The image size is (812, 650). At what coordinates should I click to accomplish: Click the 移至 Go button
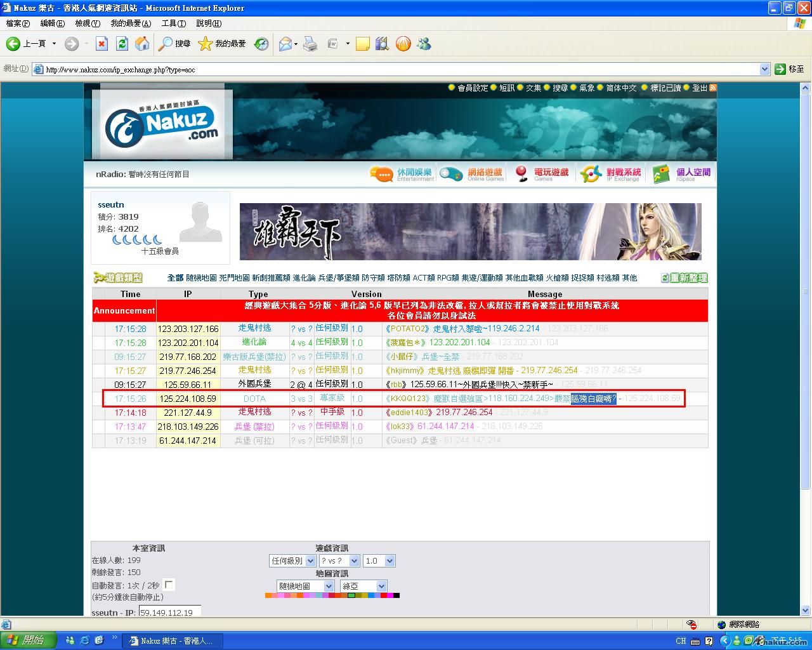790,69
